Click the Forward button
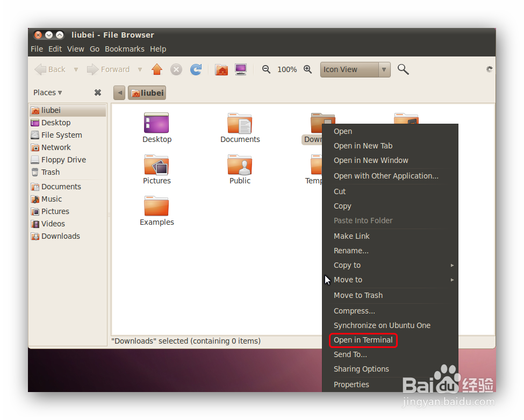 108,69
